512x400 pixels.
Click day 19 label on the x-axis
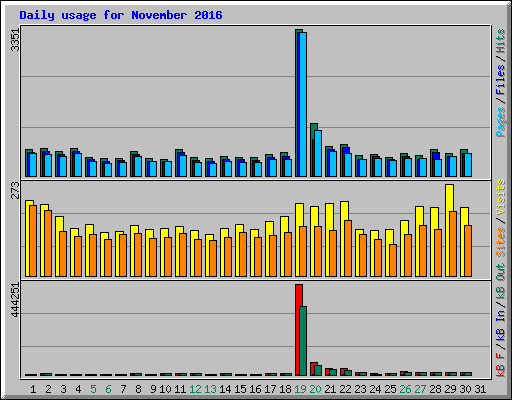point(300,389)
